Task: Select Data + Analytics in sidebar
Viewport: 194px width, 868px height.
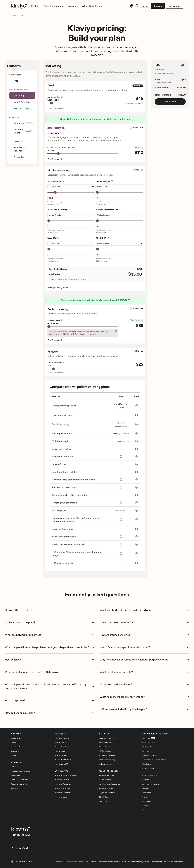Action: tap(22, 102)
